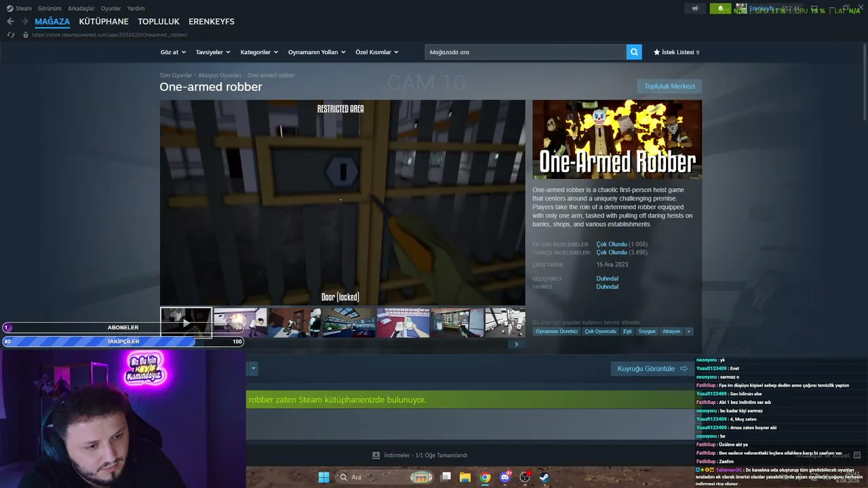Click the downloads icon in the bottom bar
The height and width of the screenshot is (488, 868).
click(x=376, y=455)
